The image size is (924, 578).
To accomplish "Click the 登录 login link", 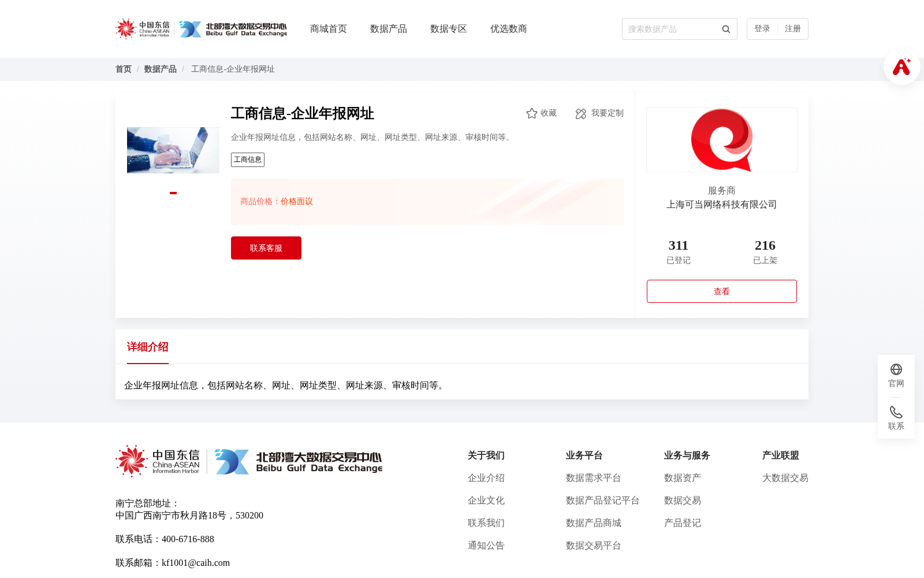I will (762, 29).
